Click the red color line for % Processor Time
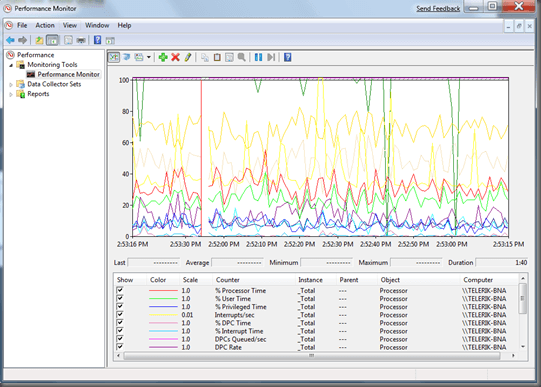Screen dimensions: 541x387 click(x=163, y=291)
